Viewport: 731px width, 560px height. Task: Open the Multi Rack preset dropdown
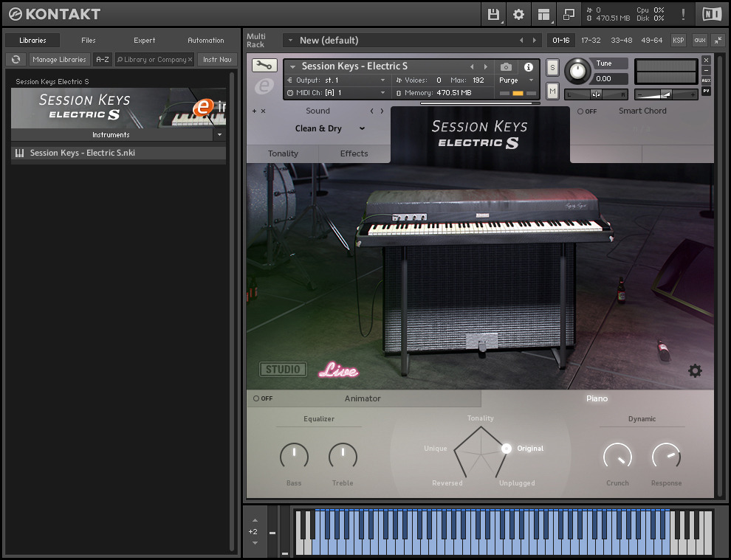click(290, 41)
